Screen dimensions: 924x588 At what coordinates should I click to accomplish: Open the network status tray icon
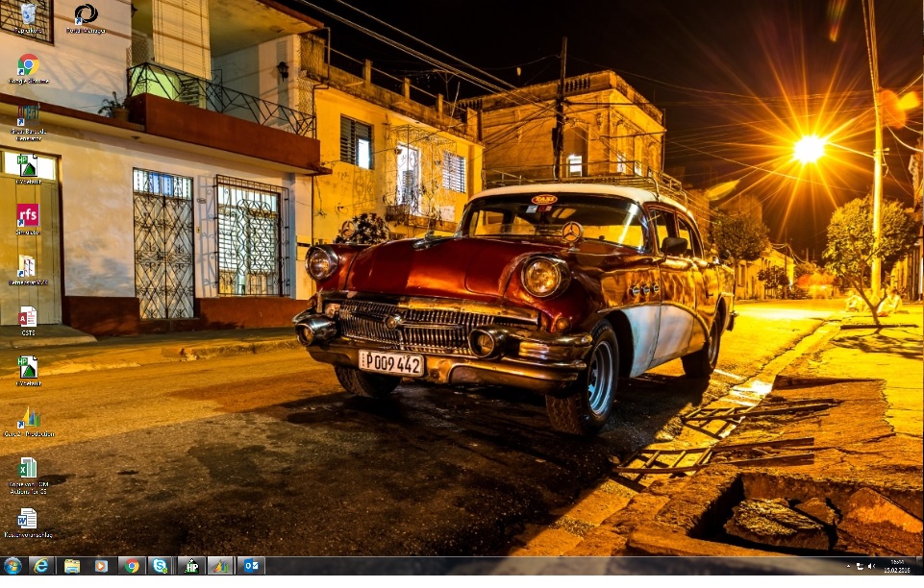click(x=860, y=566)
